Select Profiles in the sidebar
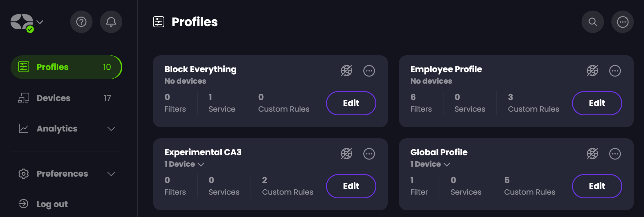 (66, 67)
